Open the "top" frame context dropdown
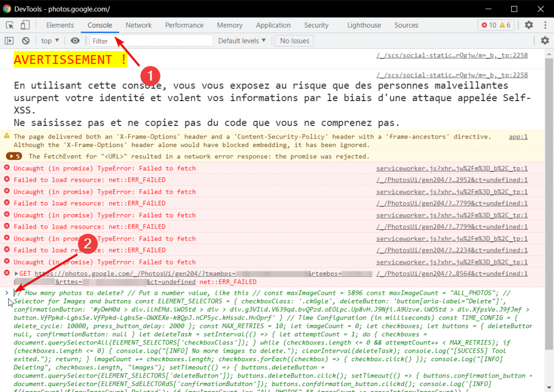 tap(49, 41)
